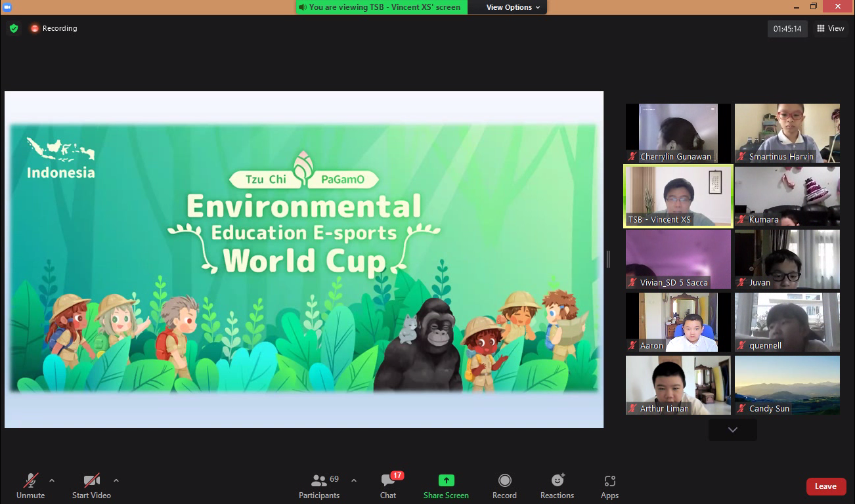Viewport: 855px width, 504px height.
Task: Select Smartinus Harvin's video tile
Action: 787,133
